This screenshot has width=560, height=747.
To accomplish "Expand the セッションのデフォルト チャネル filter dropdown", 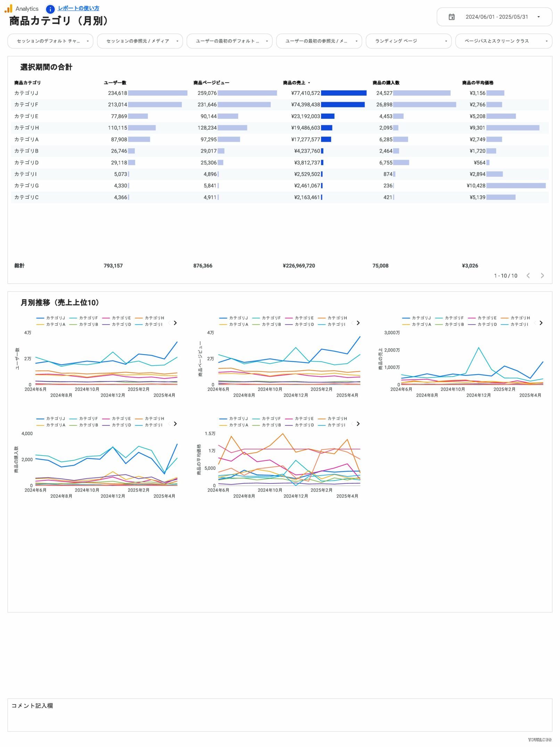I will (x=50, y=41).
